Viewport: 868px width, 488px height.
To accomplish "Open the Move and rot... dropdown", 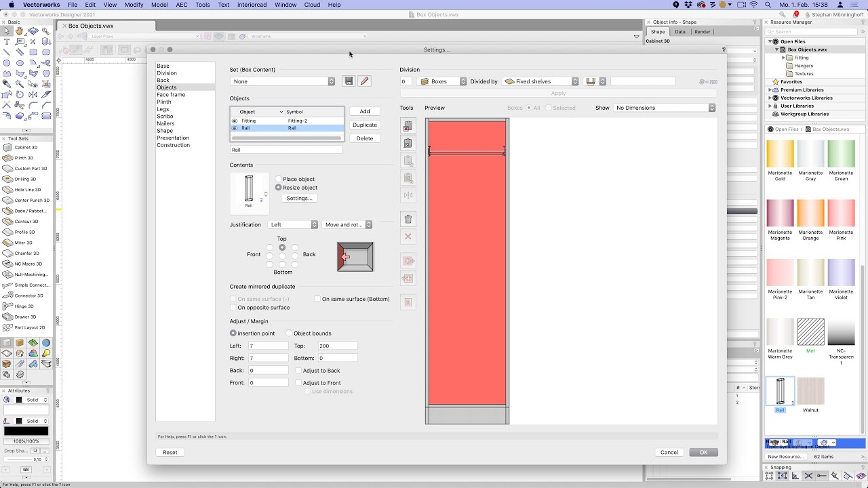I will point(347,224).
